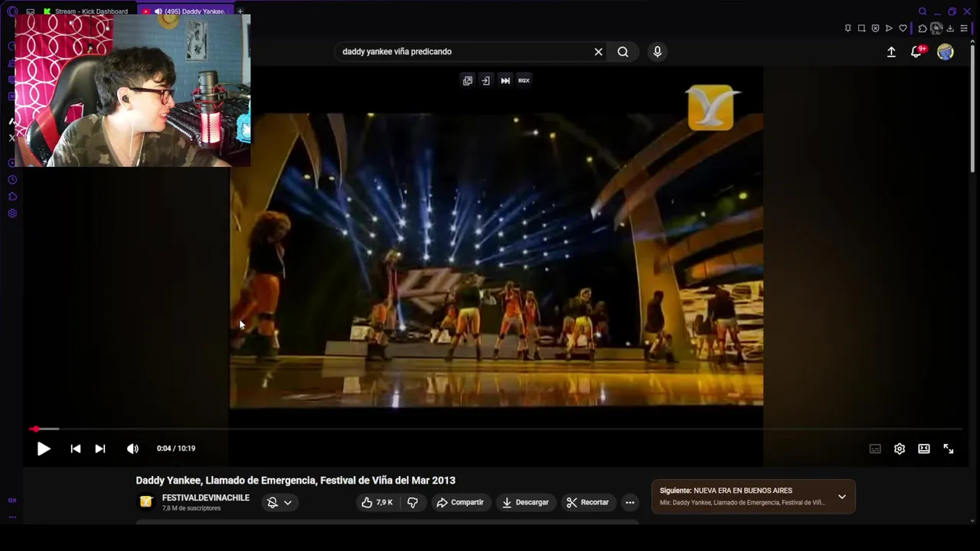The height and width of the screenshot is (551, 980).
Task: Click the video title text
Action: pyautogui.click(x=296, y=481)
